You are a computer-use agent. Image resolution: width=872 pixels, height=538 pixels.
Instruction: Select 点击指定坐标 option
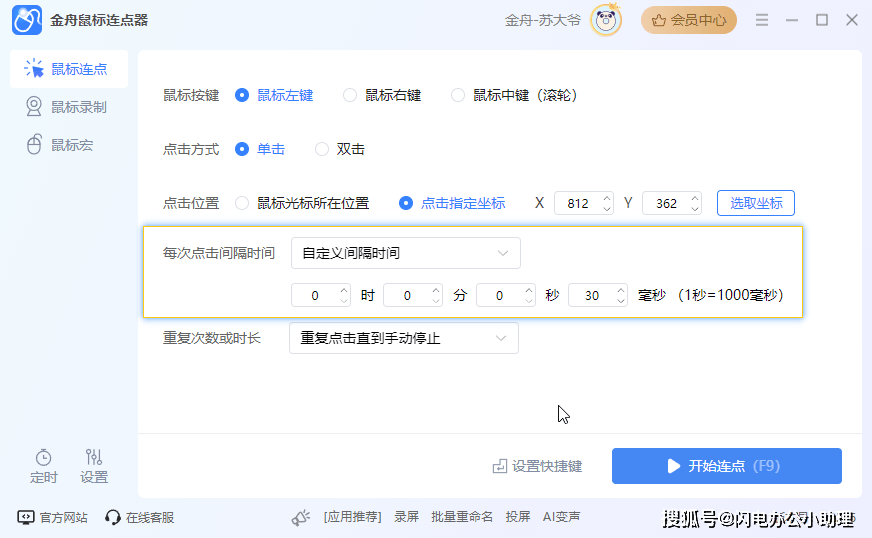click(x=406, y=203)
